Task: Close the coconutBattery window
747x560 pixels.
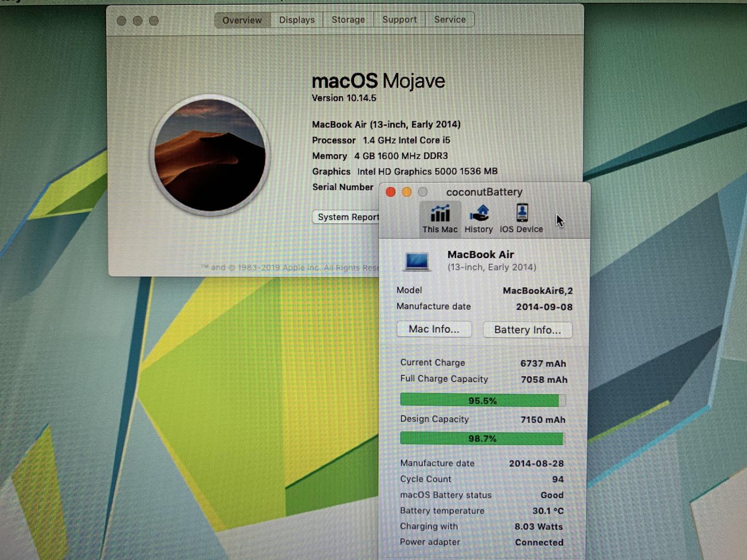Action: point(391,192)
